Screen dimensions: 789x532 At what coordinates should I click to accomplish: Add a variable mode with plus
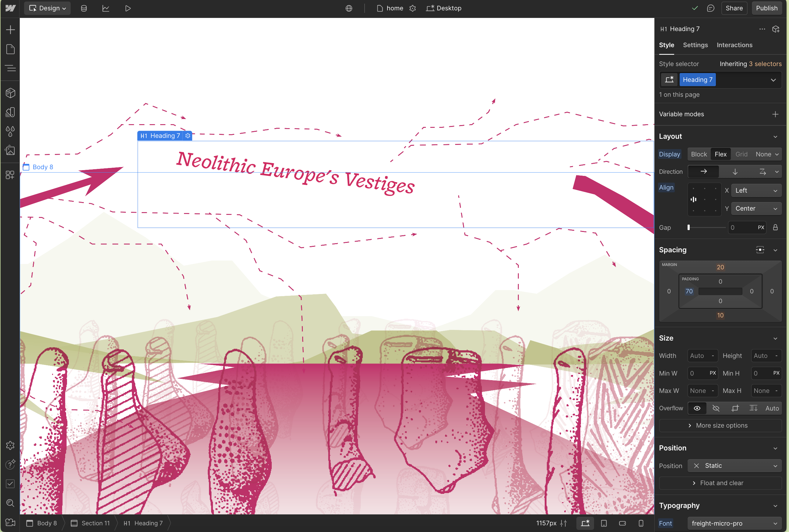pos(775,114)
